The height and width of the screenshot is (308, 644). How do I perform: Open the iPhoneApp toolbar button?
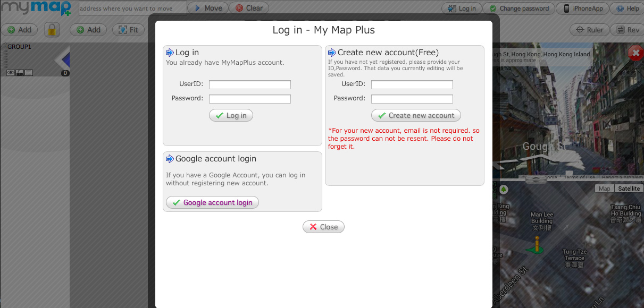(x=583, y=8)
